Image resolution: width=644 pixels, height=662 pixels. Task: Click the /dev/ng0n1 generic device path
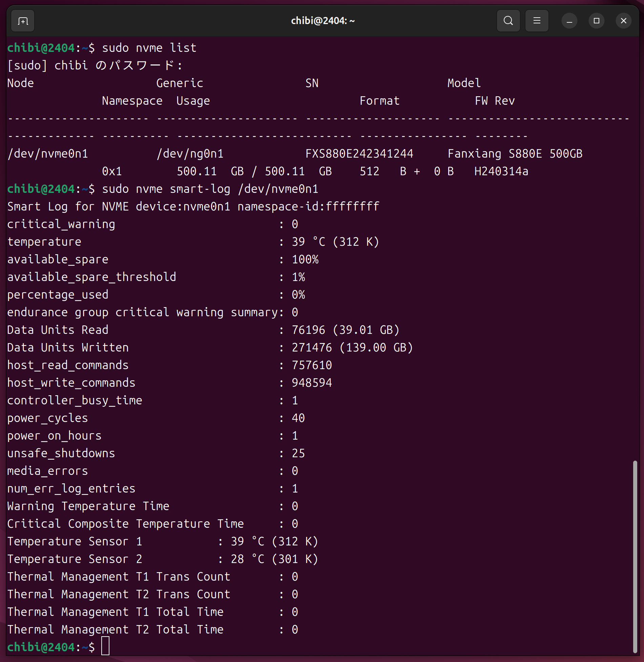point(190,154)
